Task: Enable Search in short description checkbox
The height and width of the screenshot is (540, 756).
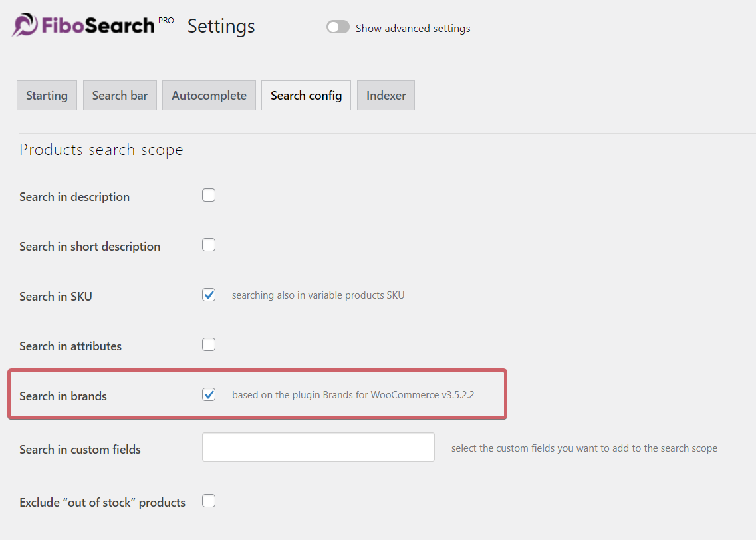Action: coord(208,245)
